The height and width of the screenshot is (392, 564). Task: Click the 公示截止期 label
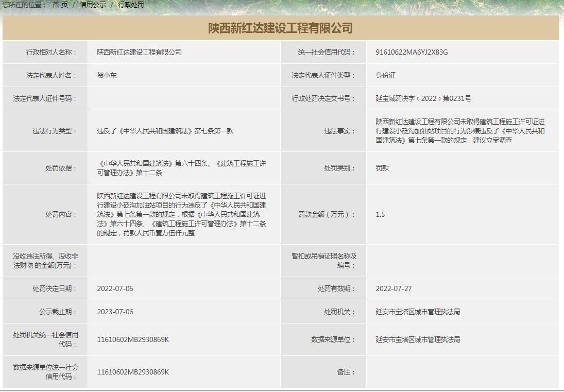coord(58,312)
